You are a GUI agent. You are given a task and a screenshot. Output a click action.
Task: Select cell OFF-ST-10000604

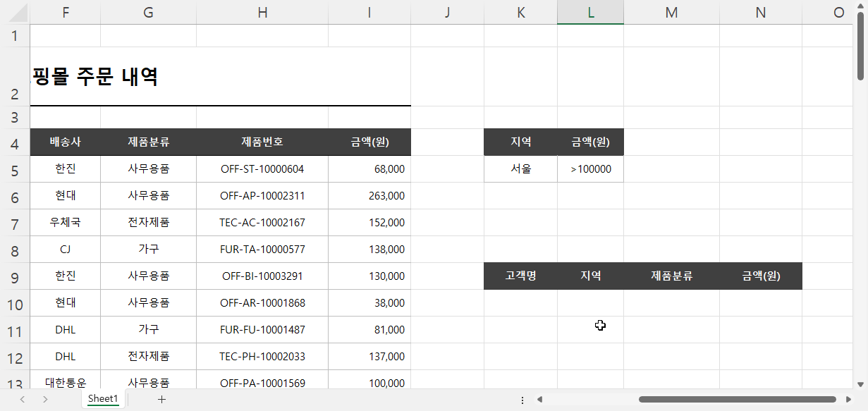click(262, 169)
